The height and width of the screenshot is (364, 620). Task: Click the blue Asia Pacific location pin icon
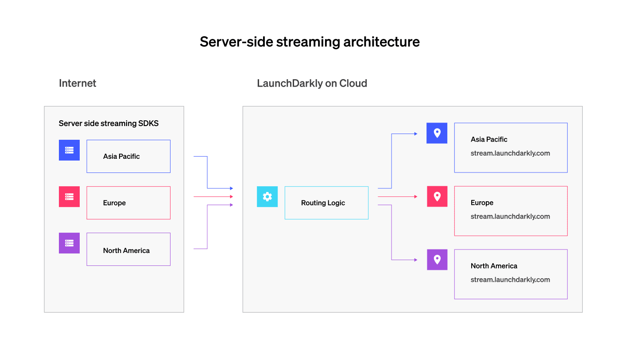click(x=437, y=133)
